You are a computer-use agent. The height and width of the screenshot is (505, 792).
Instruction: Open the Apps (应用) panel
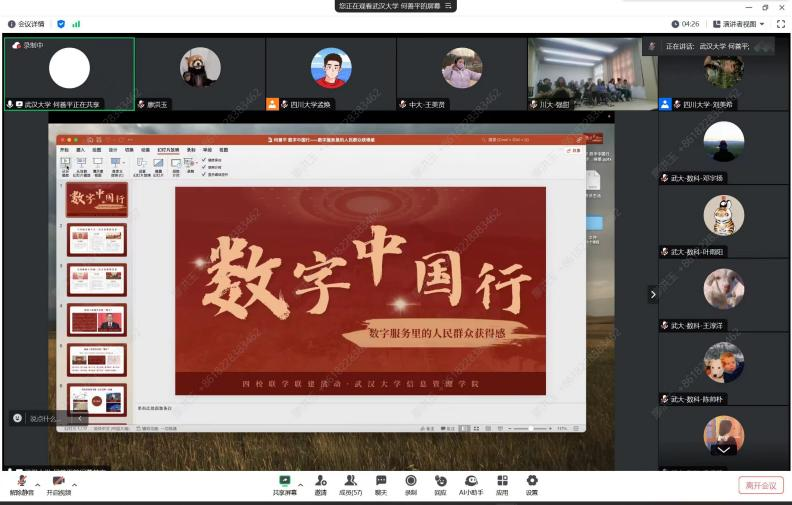pyautogui.click(x=502, y=484)
